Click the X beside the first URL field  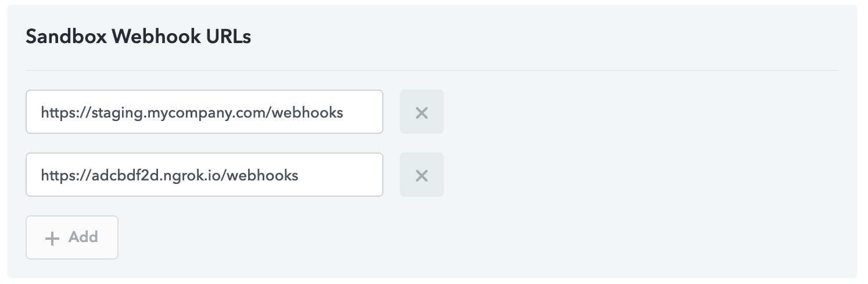point(421,112)
